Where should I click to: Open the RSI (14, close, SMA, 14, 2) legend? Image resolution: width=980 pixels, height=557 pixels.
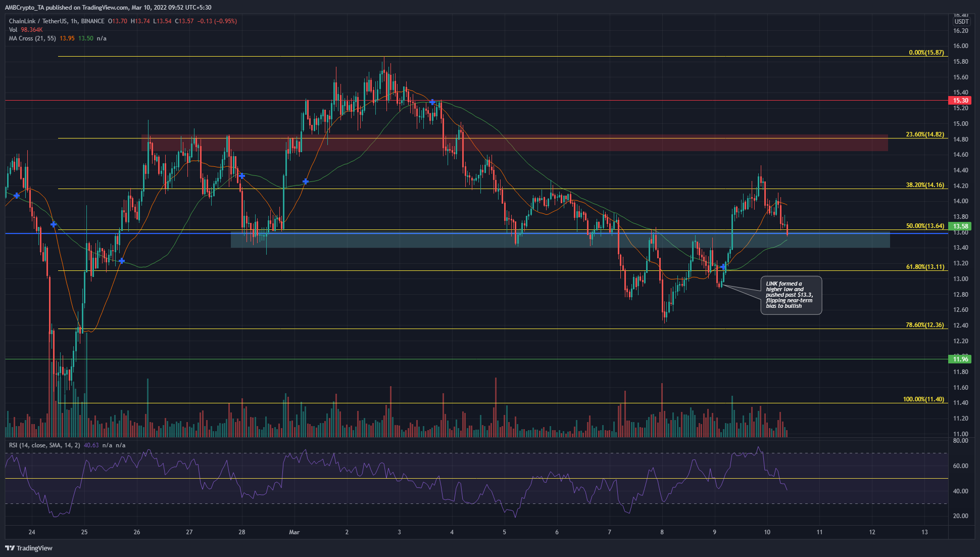(x=44, y=445)
